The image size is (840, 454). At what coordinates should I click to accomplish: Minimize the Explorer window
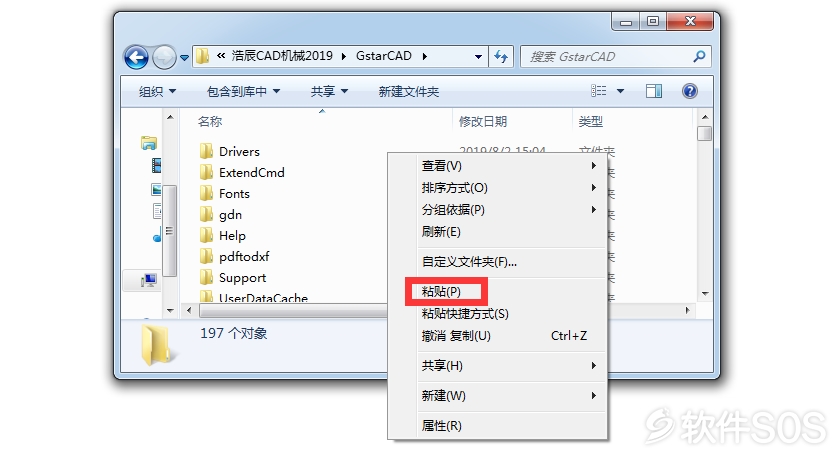click(x=626, y=22)
